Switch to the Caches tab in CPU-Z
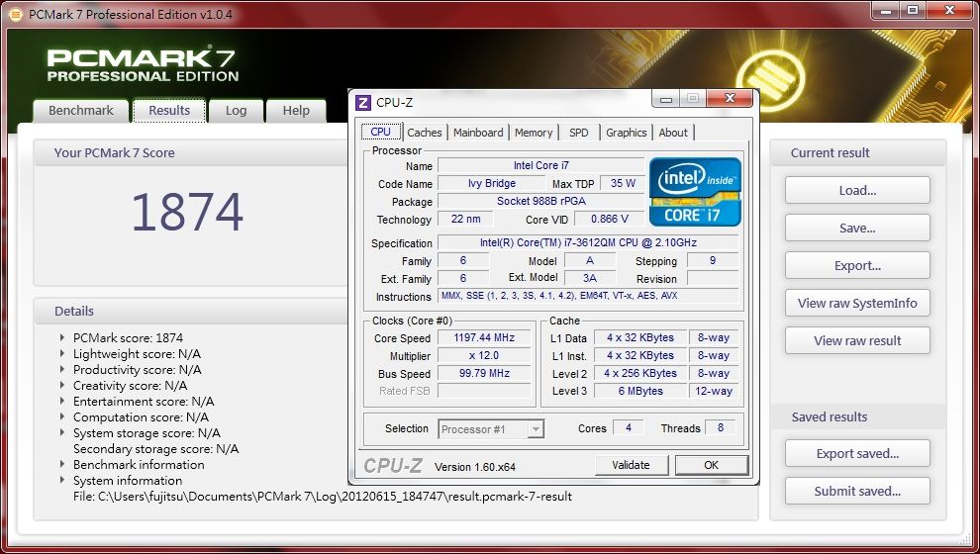Viewport: 980px width, 554px height. (x=425, y=133)
